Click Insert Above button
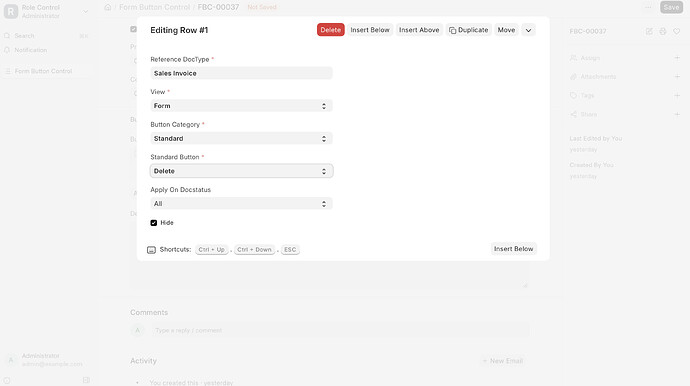Image resolution: width=690 pixels, height=386 pixels. point(419,30)
